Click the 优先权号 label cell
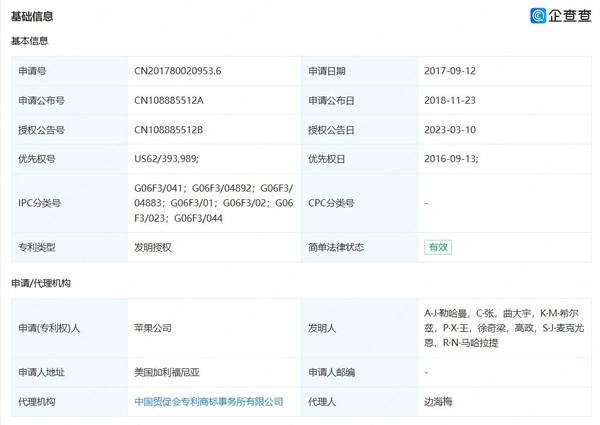 click(69, 159)
